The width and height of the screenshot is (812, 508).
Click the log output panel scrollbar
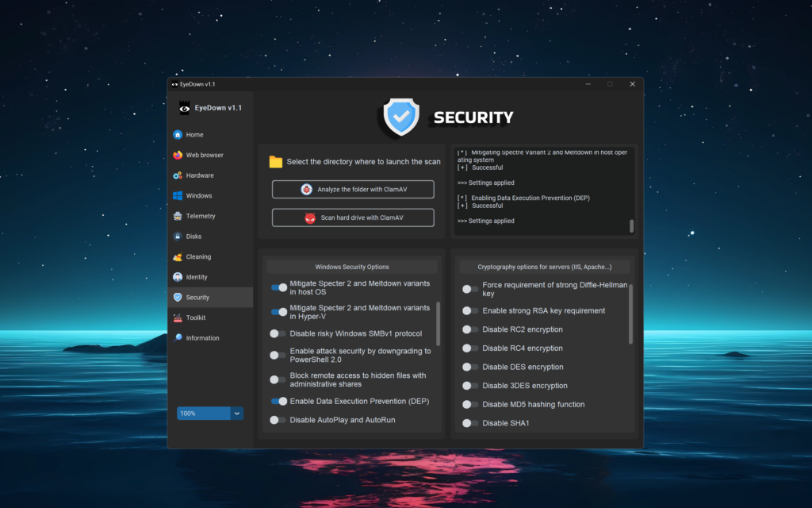tap(632, 225)
